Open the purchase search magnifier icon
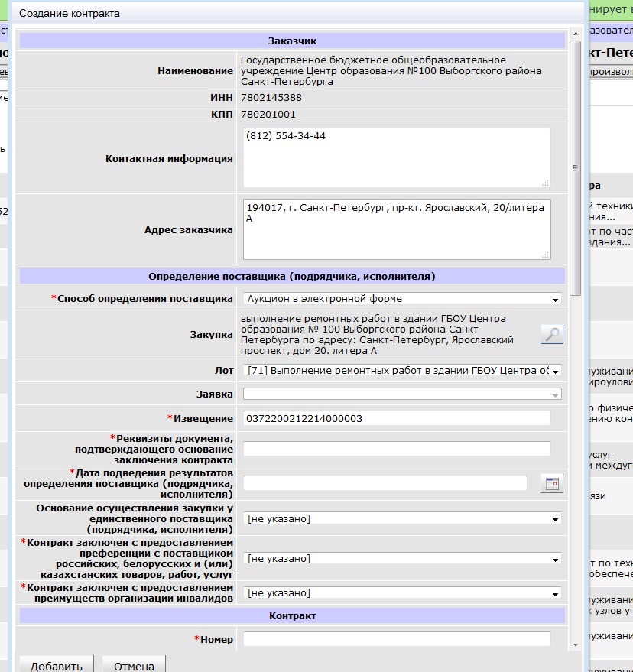Viewport: 633px width, 672px height. 552,334
